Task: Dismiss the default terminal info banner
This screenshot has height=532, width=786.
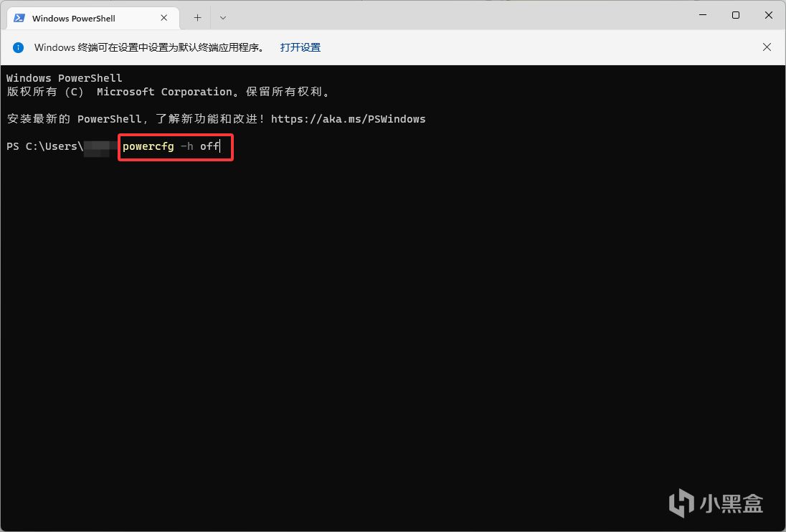Action: click(x=767, y=47)
